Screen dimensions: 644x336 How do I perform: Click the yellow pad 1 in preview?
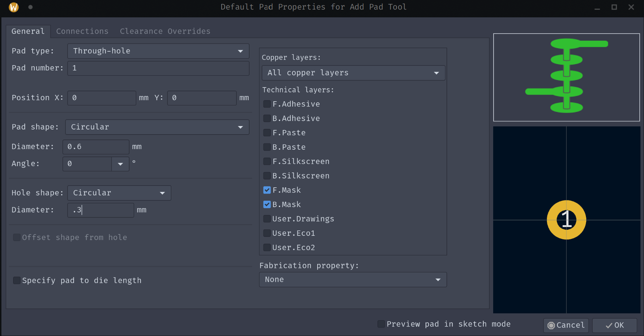point(566,220)
